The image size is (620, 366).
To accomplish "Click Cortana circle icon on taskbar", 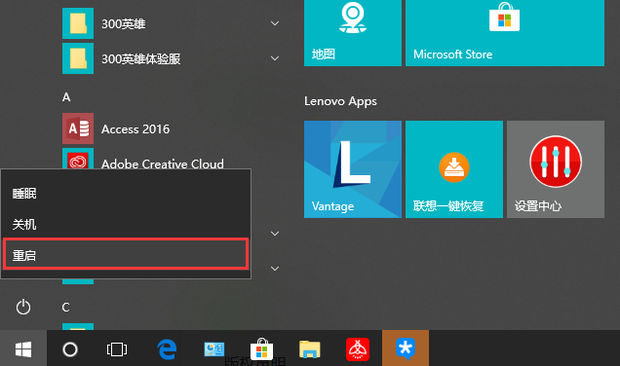I will click(70, 349).
